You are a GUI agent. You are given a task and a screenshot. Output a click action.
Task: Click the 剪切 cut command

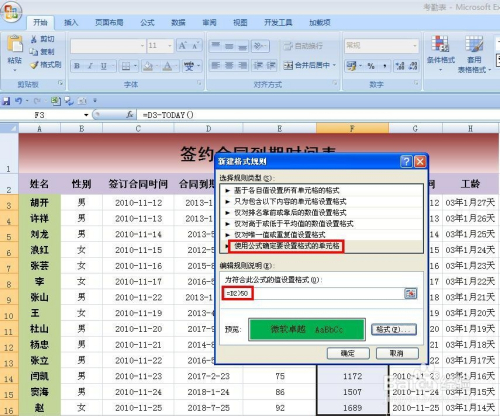point(42,39)
